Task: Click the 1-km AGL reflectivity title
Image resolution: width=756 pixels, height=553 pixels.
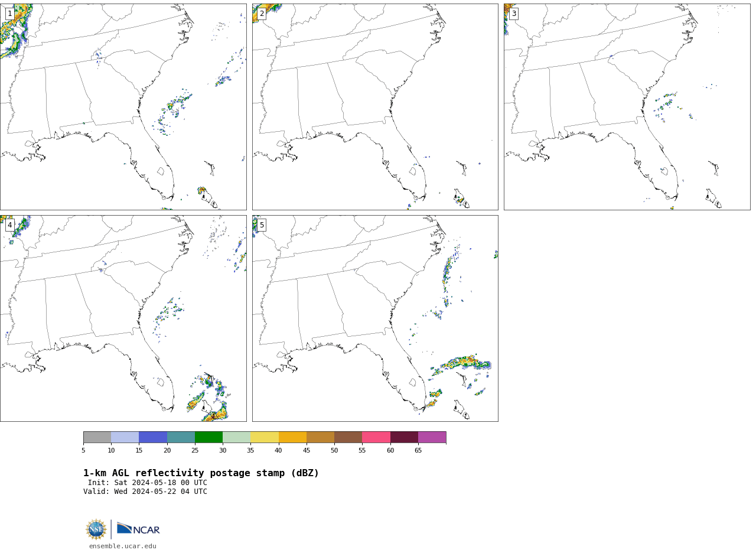Action: pos(201,473)
